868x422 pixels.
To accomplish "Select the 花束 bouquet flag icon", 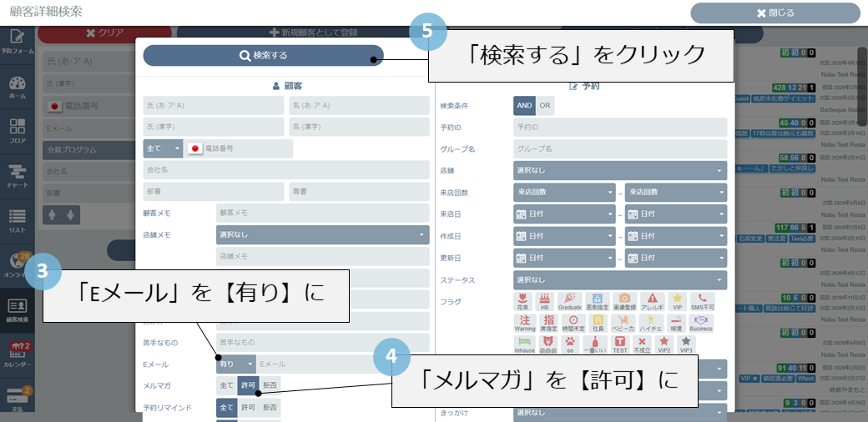I will click(x=524, y=301).
